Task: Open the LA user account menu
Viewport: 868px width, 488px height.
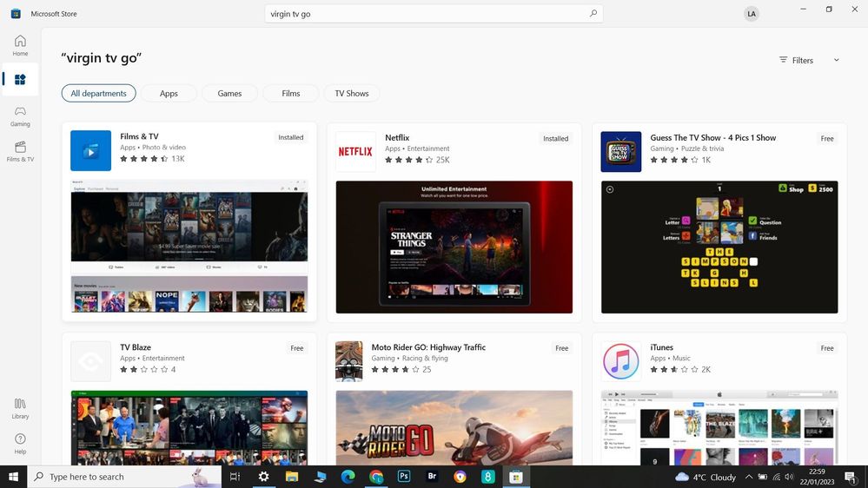Action: tap(751, 14)
